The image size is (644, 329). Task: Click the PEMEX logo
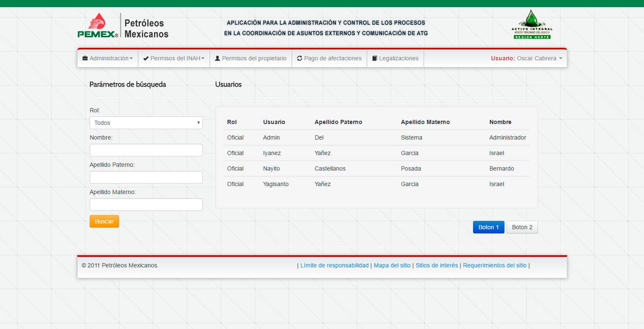[98, 26]
